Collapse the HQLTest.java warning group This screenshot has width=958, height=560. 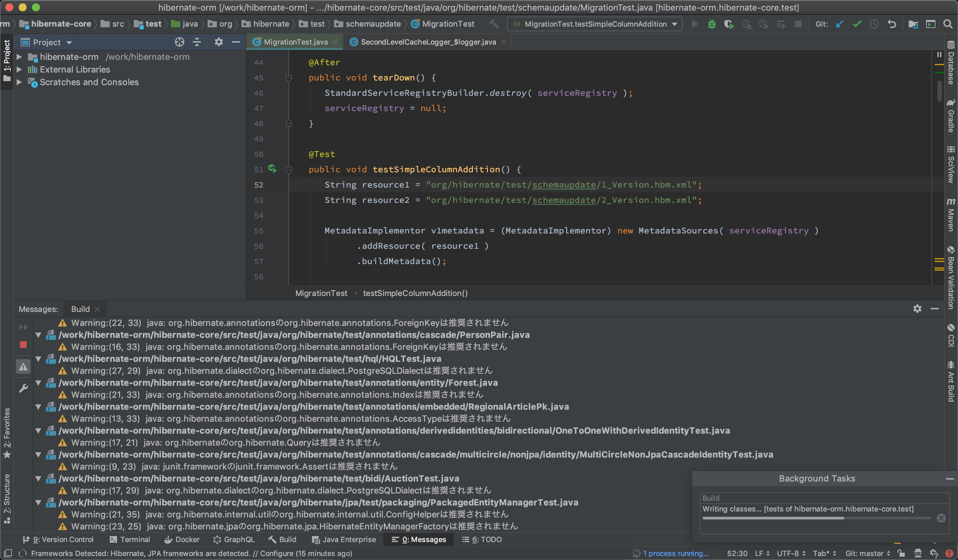coord(38,358)
